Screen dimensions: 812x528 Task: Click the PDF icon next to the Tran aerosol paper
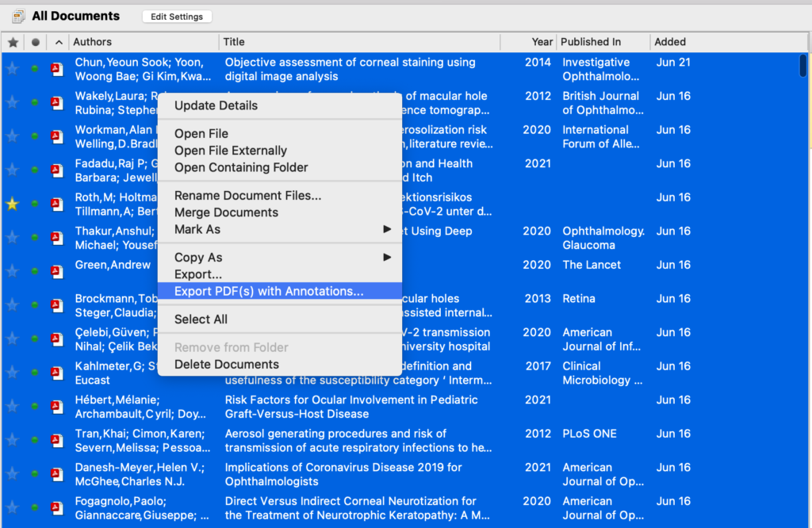[56, 440]
